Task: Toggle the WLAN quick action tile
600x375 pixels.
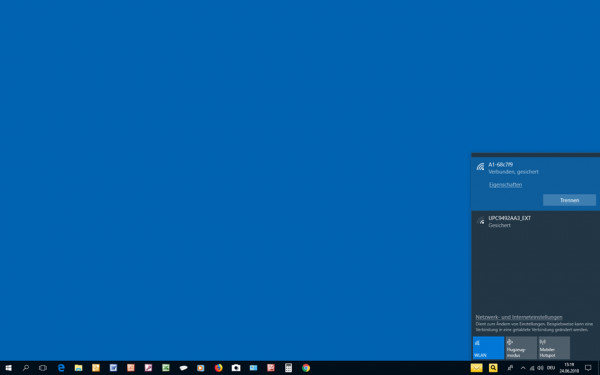Action: point(488,348)
